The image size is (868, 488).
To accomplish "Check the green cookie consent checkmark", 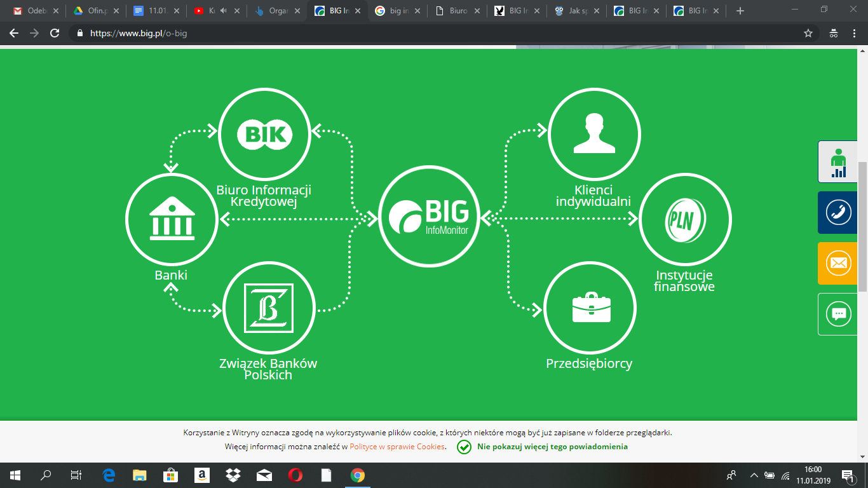I will 465,447.
